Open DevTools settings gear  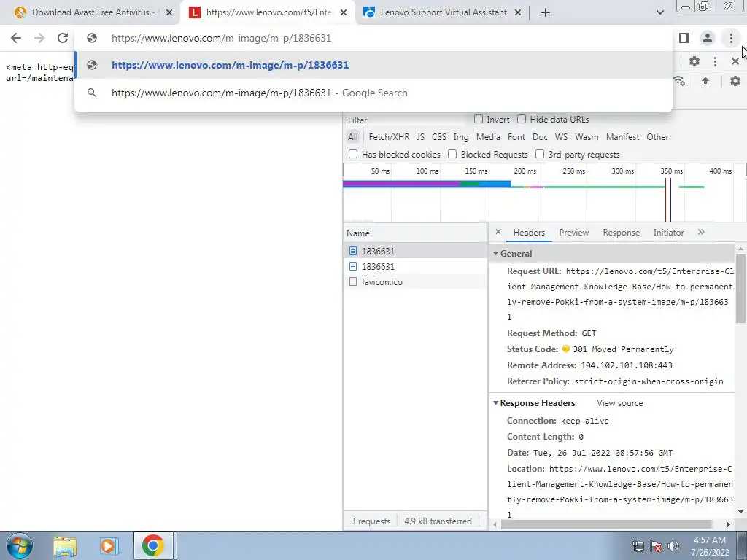coord(694,61)
